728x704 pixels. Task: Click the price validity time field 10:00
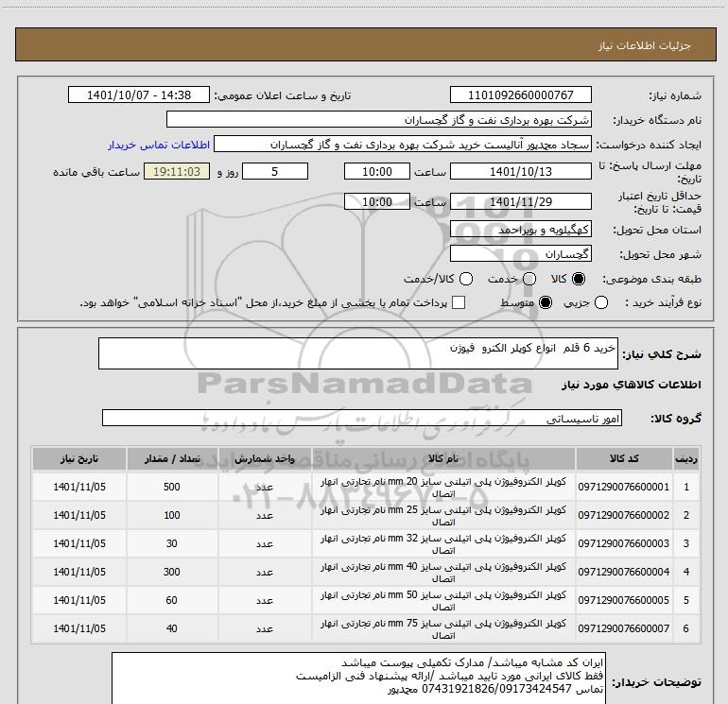(377, 201)
